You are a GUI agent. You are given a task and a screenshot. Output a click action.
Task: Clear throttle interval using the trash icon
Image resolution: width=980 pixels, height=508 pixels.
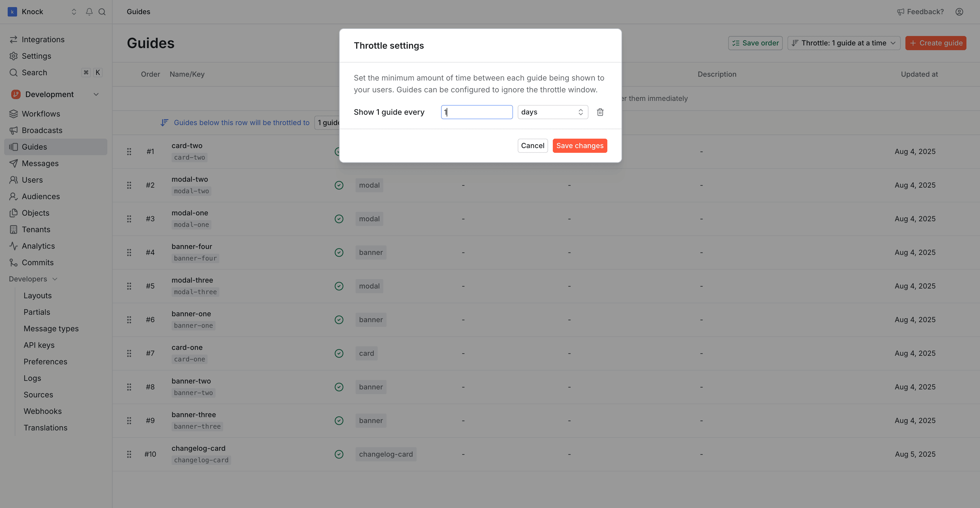[600, 112]
